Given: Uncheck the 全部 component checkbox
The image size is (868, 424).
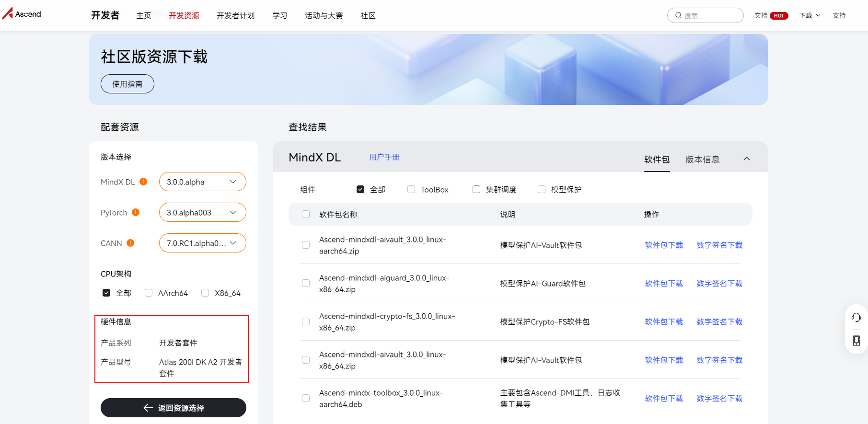Looking at the screenshot, I should [360, 189].
